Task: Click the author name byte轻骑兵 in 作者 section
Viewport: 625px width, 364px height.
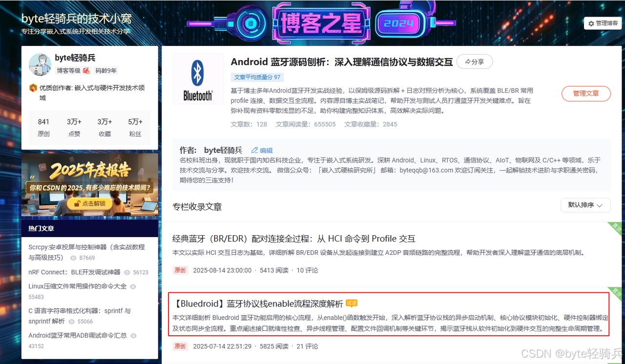Action: [223, 150]
